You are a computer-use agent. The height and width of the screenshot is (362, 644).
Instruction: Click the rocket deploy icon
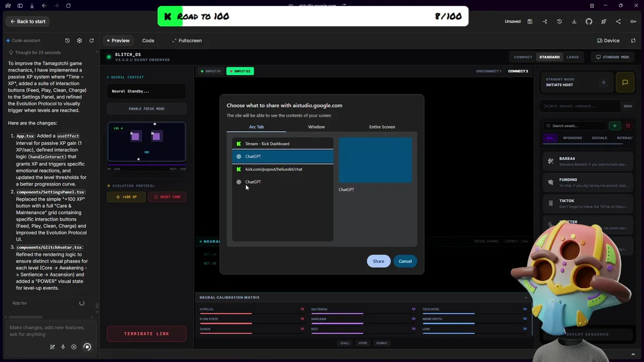(x=604, y=22)
